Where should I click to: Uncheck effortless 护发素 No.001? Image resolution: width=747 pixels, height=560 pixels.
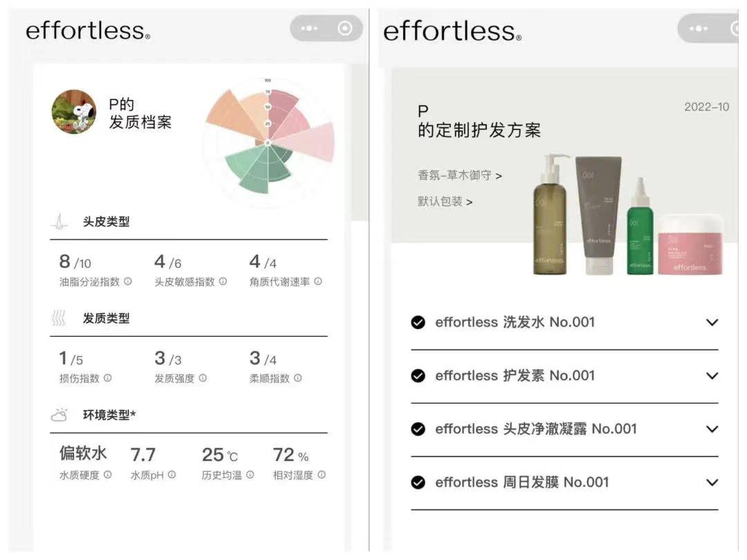click(418, 375)
